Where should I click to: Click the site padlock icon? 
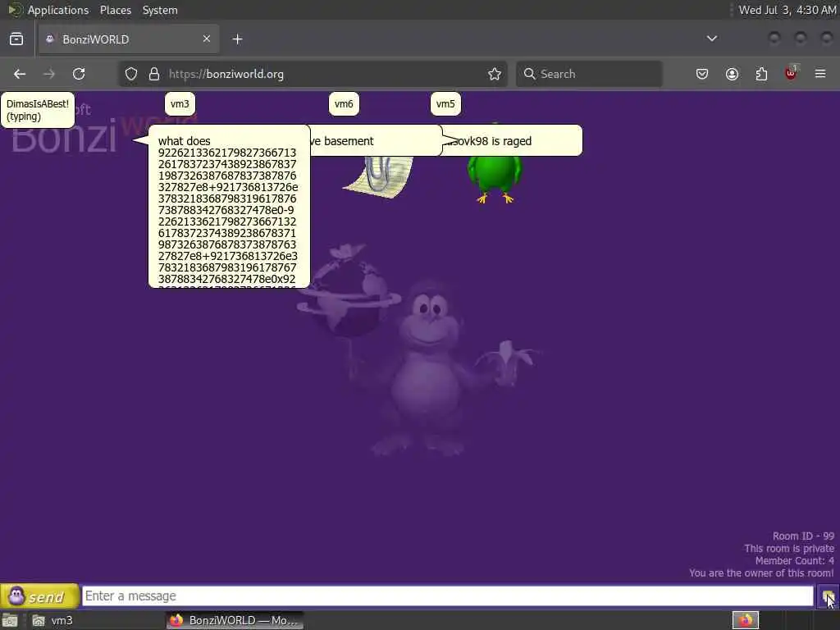pos(153,74)
